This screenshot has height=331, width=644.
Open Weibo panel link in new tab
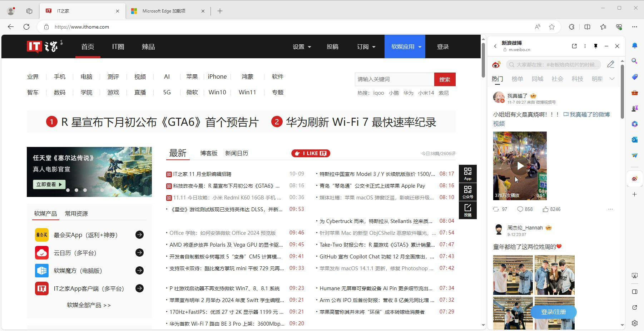tap(574, 46)
